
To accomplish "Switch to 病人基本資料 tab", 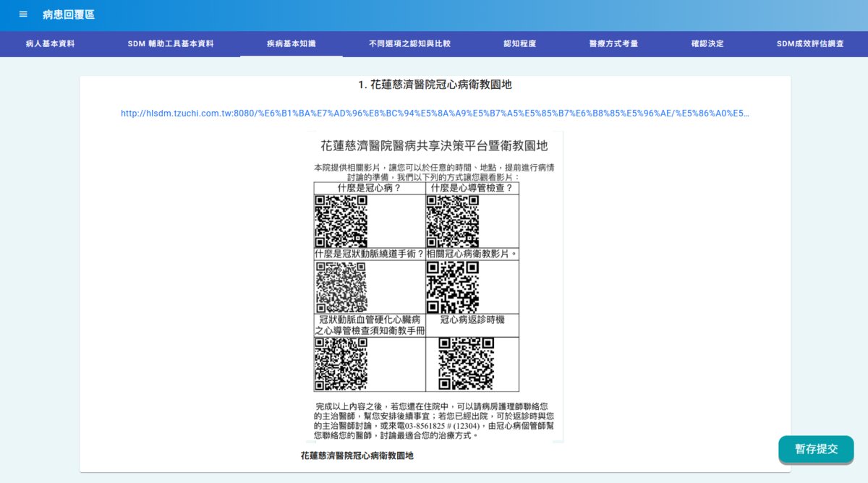I will (x=50, y=44).
